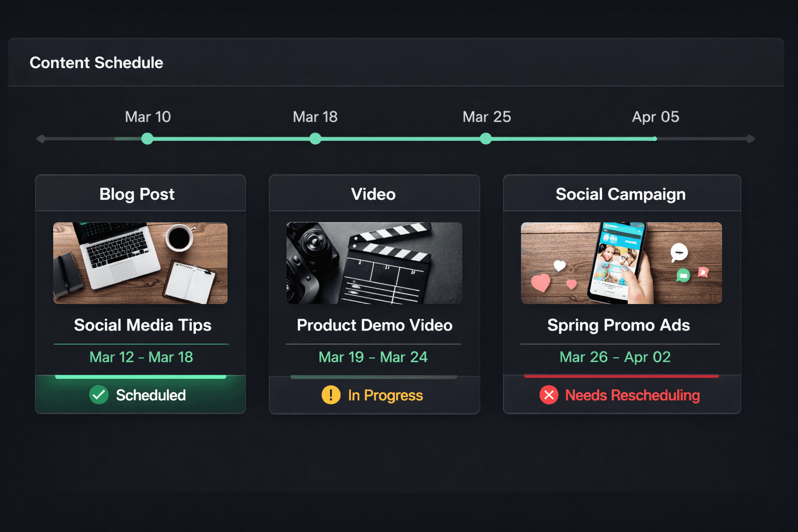Screen dimensions: 798x532
Task: Select the Video card header
Action: pos(373,194)
